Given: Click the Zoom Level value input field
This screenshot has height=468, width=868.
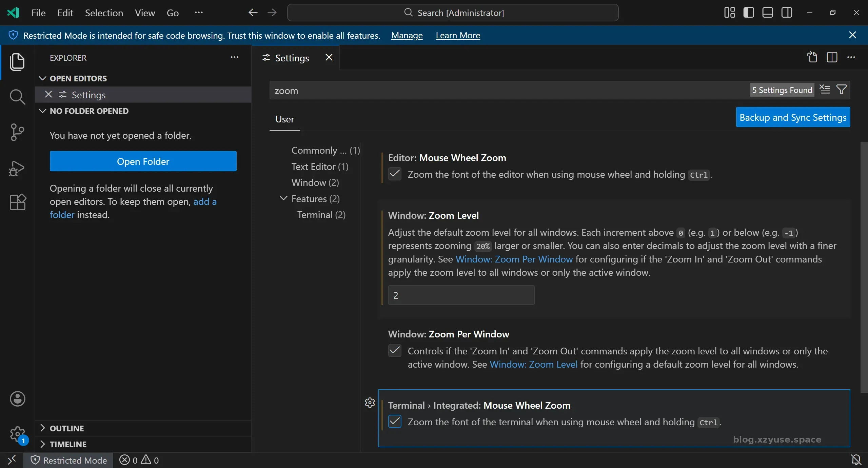Looking at the screenshot, I should point(461,295).
